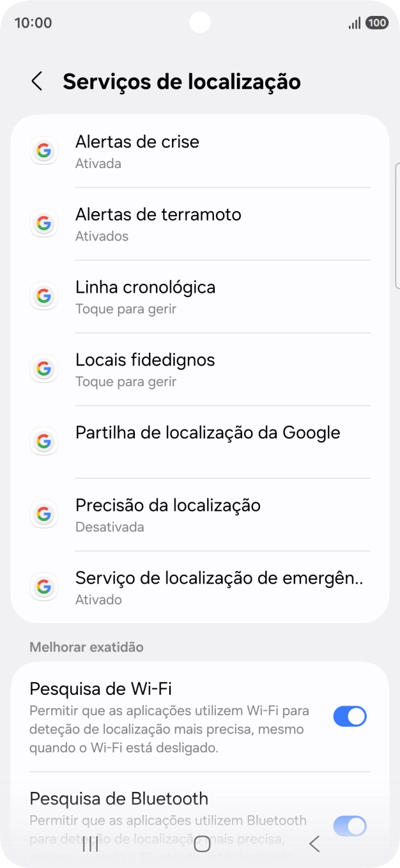Screen dimensions: 400x868
Task: Select the Google icon next to Alertas de terramoto
Action: (43, 223)
